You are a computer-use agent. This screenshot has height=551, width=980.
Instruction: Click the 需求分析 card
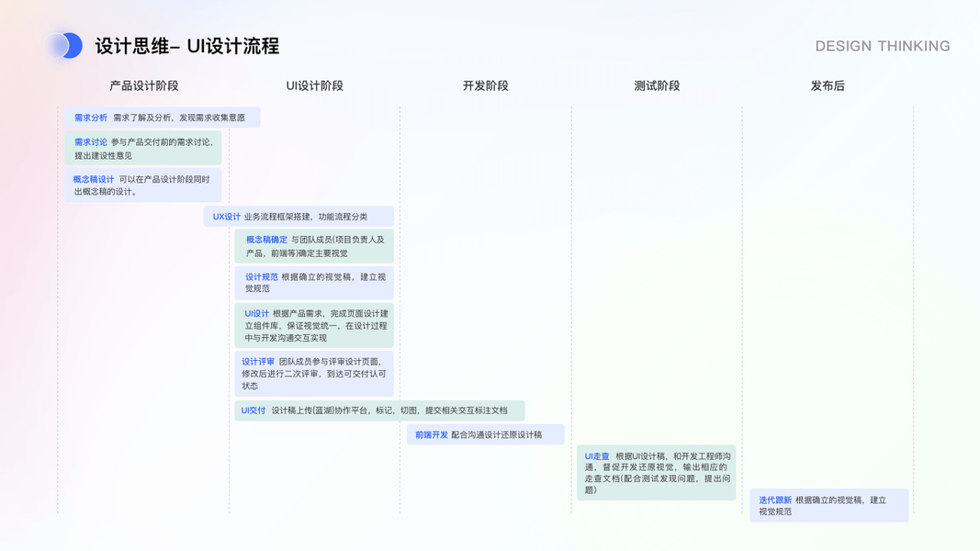pyautogui.click(x=163, y=118)
